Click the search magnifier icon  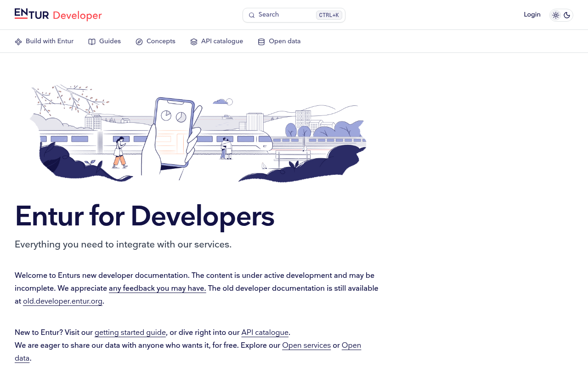[x=252, y=15]
